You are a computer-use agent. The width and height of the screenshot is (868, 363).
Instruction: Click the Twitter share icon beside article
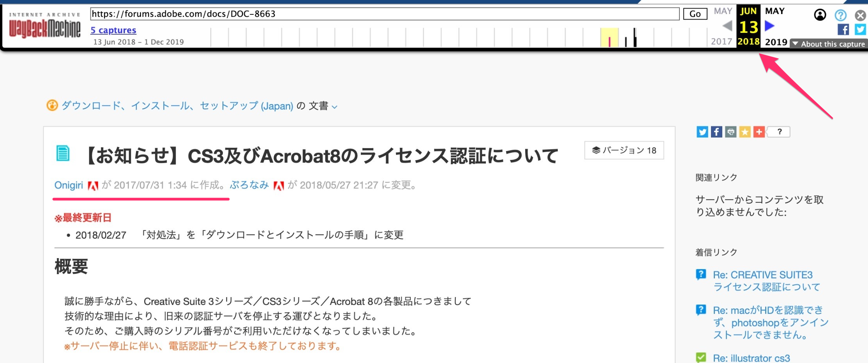click(x=702, y=132)
